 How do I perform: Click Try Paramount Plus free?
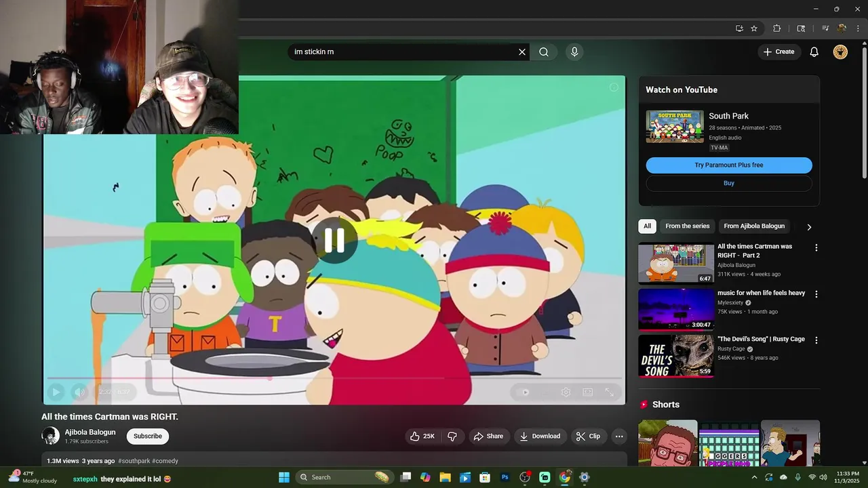[729, 165]
